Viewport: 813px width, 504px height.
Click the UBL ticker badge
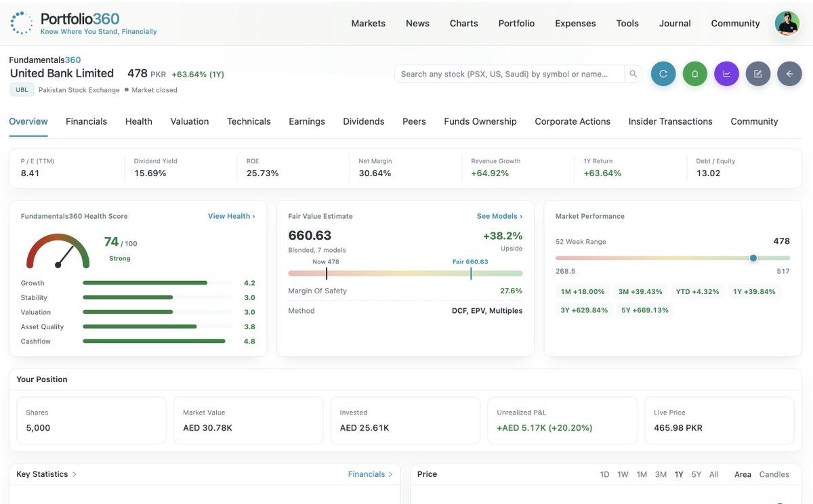click(x=22, y=89)
